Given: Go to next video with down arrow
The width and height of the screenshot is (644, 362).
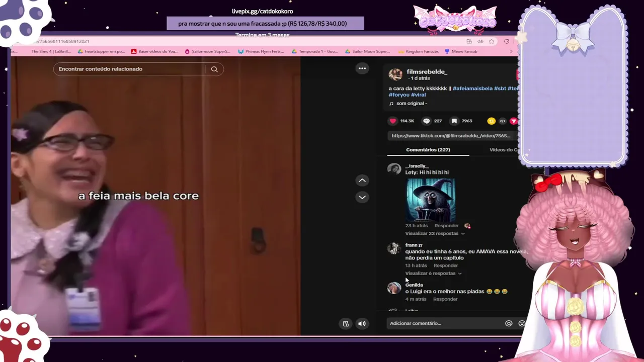Looking at the screenshot, I should [362, 197].
